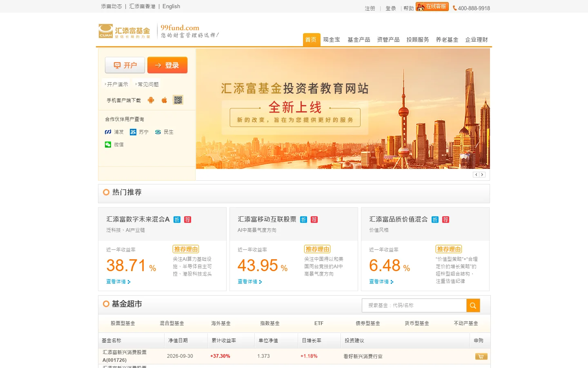Click the English language link

[x=171, y=7]
